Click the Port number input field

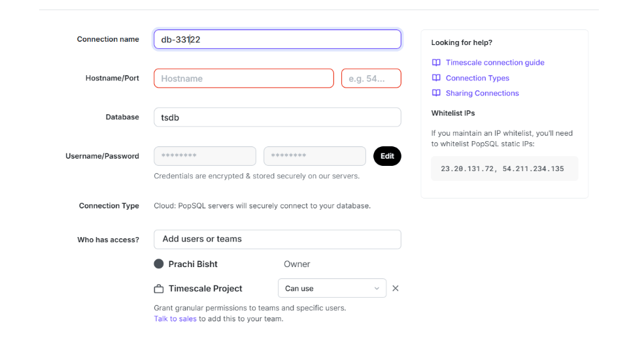371,78
